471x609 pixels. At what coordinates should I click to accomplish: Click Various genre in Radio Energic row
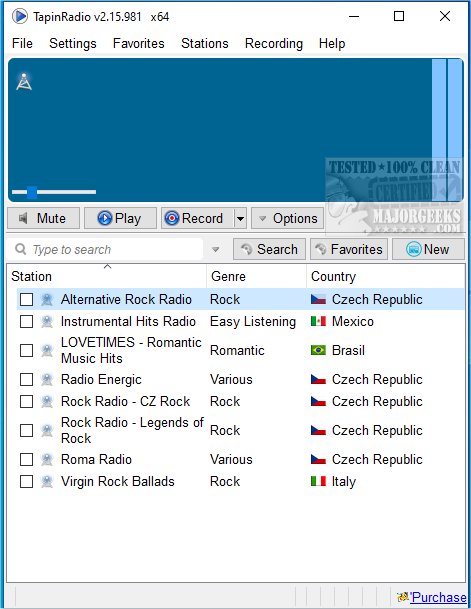231,379
